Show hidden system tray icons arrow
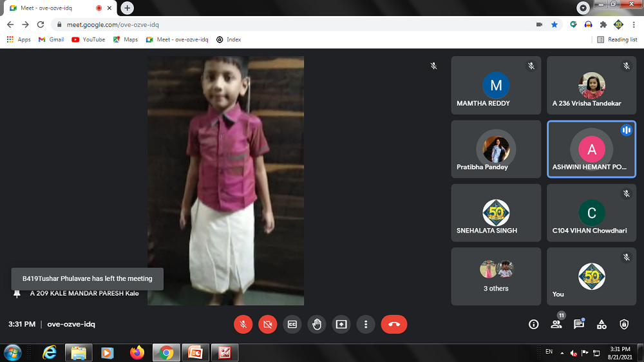 562,353
